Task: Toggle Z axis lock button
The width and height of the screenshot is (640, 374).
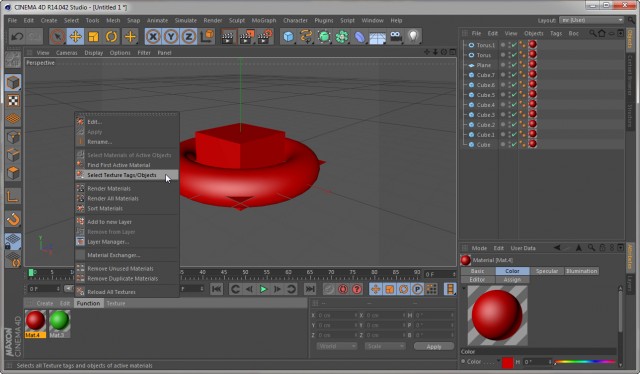Action: (189, 37)
